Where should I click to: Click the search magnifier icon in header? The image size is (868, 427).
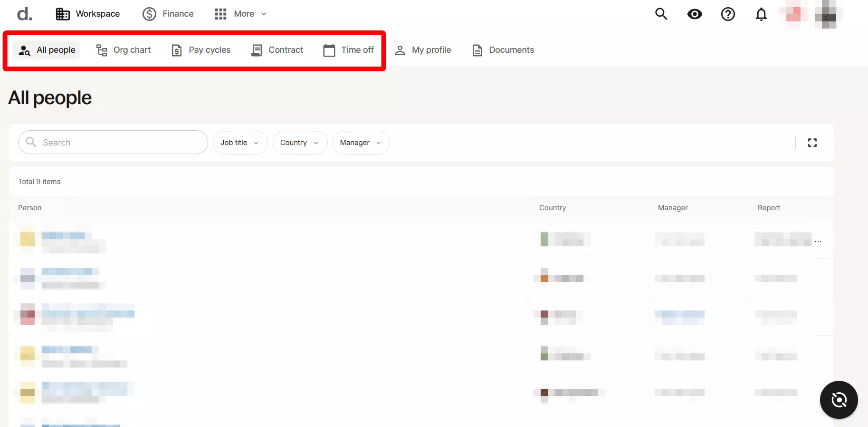[x=661, y=14]
